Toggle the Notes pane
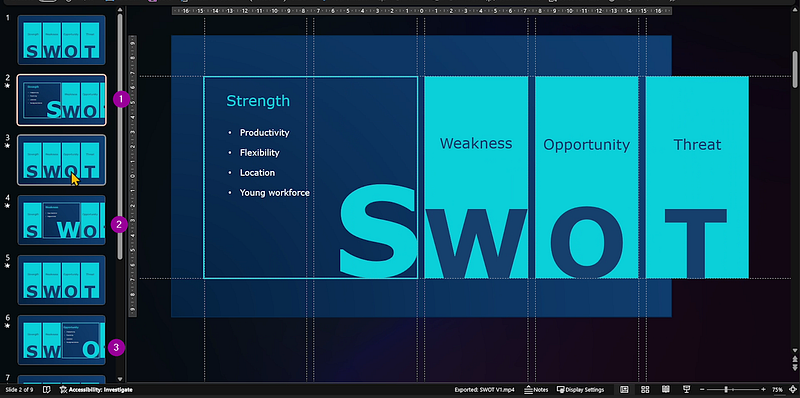Viewport: 800px width, 398px height. (536, 390)
